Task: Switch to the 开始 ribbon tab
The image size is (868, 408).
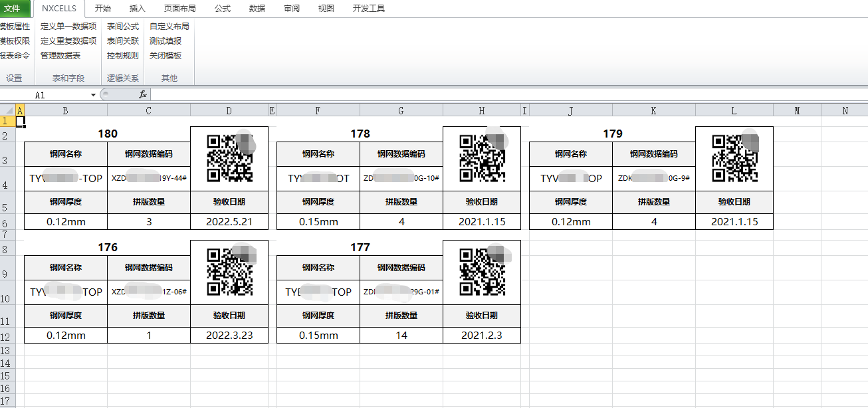Action: (x=103, y=9)
